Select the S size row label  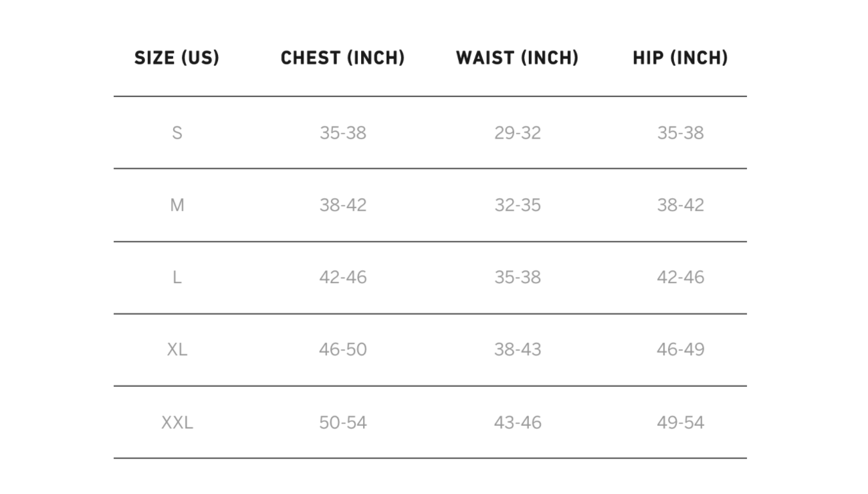coord(177,133)
